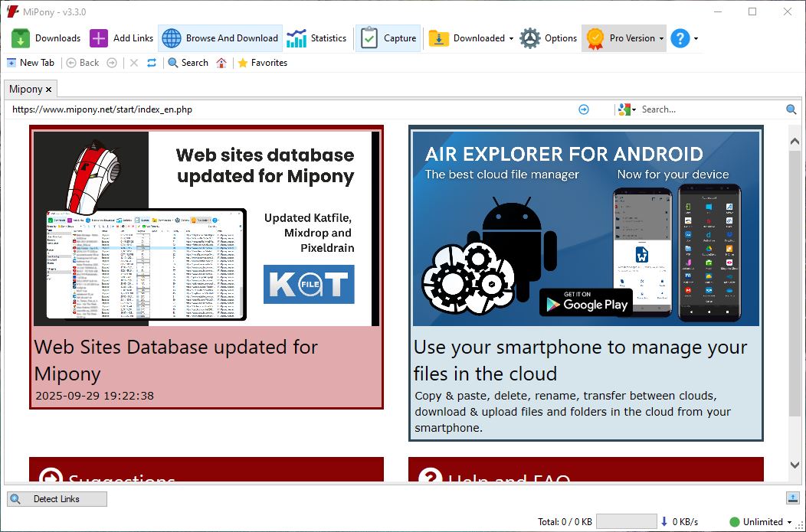
Task: Open the Favorites list
Action: [x=262, y=63]
